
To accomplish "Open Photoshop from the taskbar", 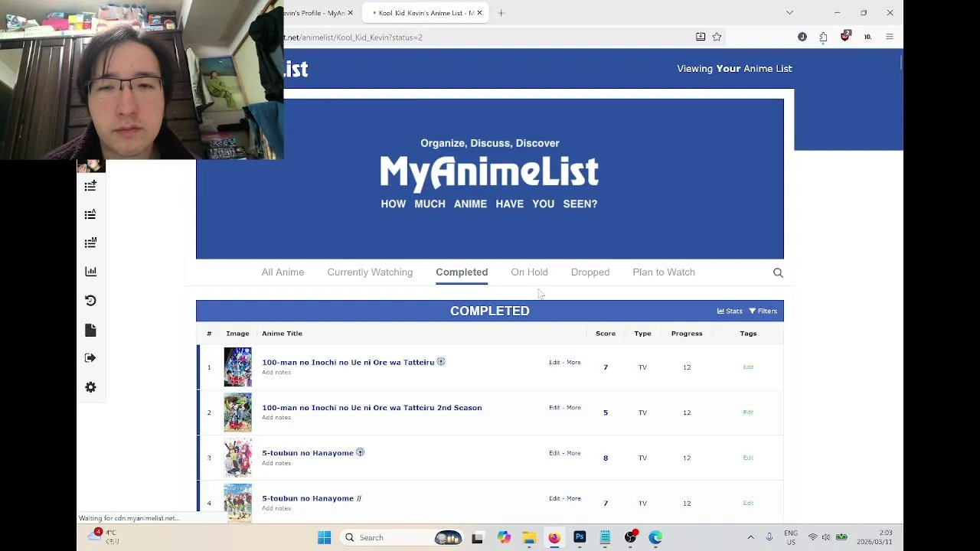I will coord(580,538).
